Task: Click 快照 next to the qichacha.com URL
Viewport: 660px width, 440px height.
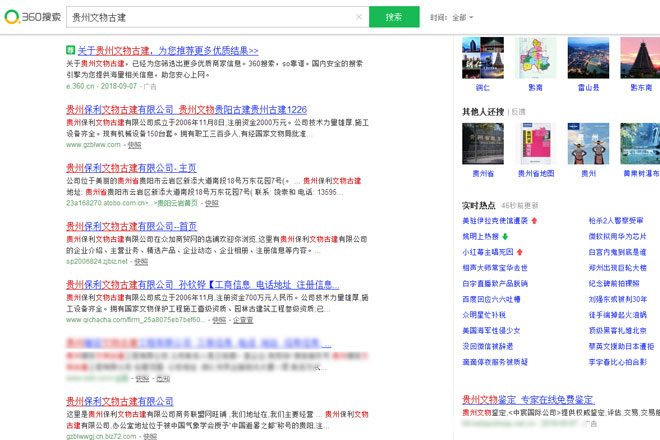Action: (x=219, y=320)
